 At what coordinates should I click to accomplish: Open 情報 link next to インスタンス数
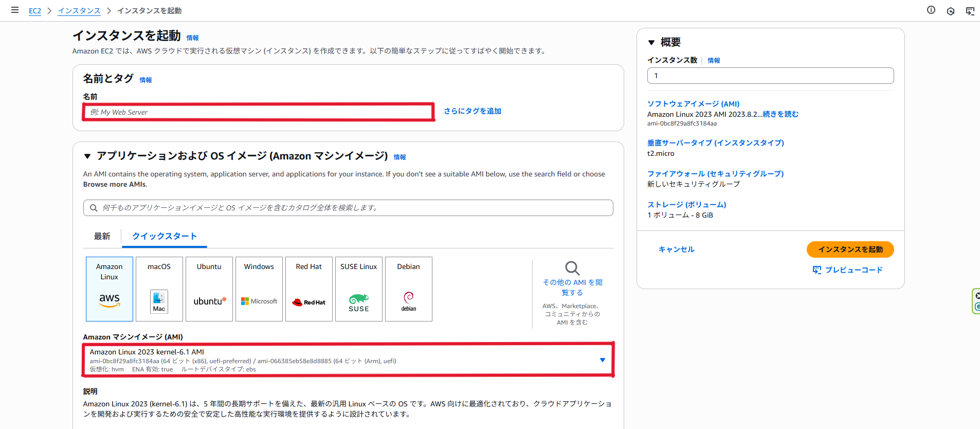[714, 60]
